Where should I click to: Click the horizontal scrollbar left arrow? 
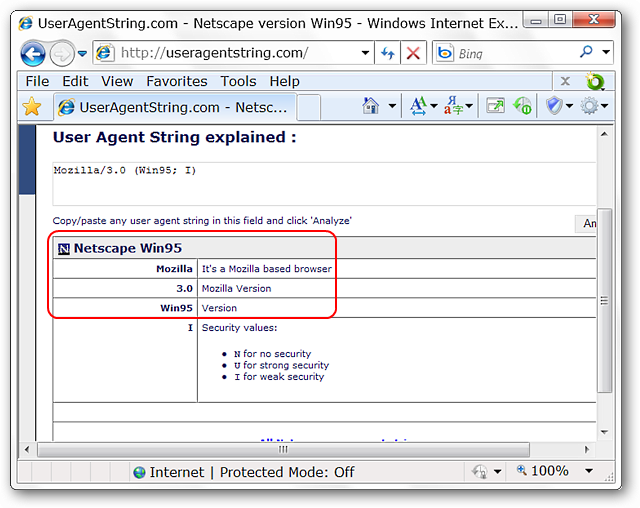click(x=27, y=449)
